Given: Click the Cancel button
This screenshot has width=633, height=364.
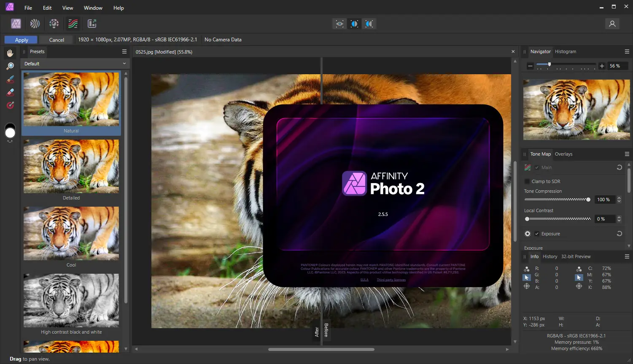Looking at the screenshot, I should (x=57, y=40).
